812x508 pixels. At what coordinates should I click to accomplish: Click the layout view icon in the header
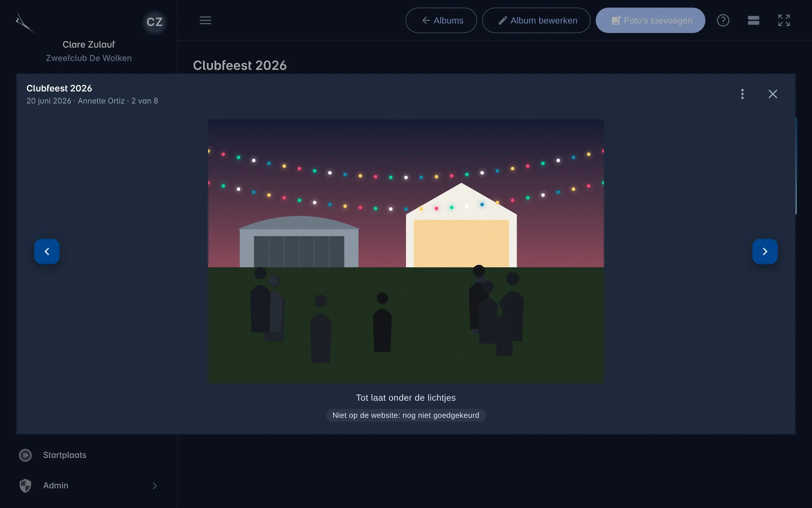pyautogui.click(x=753, y=21)
